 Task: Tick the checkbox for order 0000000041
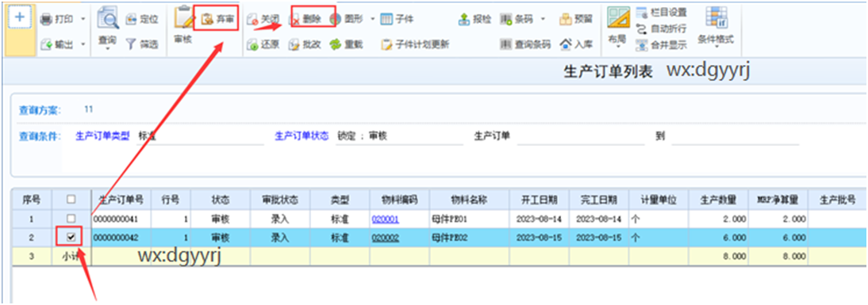pyautogui.click(x=71, y=219)
